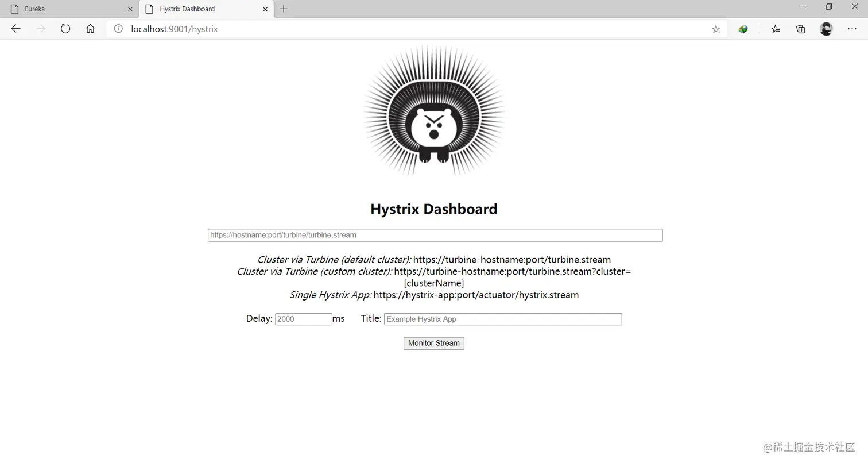Open the user profile avatar
This screenshot has height=466, width=868.
click(826, 29)
